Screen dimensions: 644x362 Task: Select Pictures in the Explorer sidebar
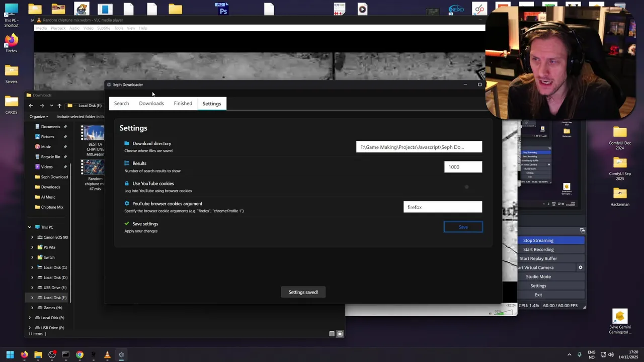pos(47,137)
